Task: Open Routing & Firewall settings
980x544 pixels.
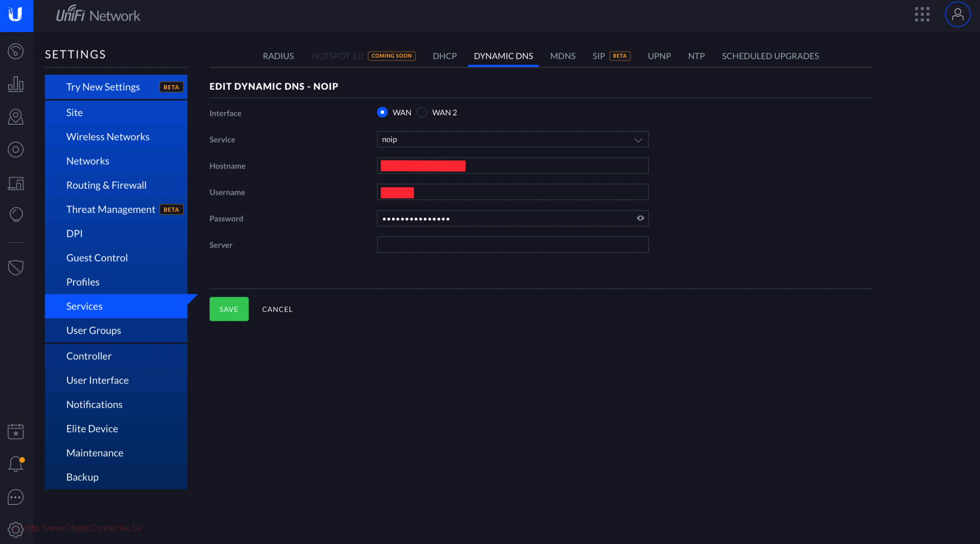Action: (x=116, y=185)
